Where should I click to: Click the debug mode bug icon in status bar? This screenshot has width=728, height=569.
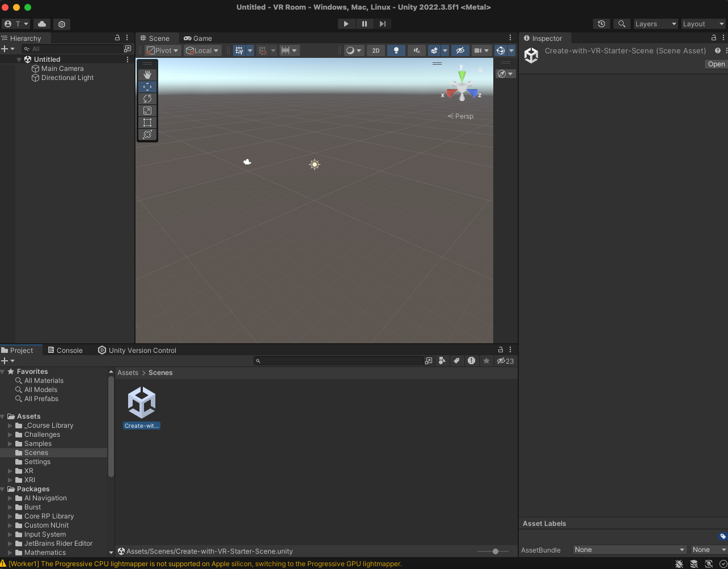tap(679, 563)
